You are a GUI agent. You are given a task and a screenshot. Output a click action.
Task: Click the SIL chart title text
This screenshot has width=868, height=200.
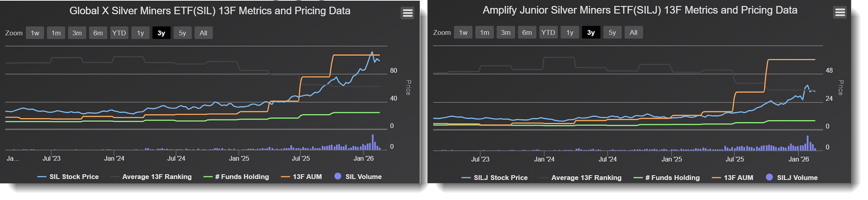pyautogui.click(x=210, y=11)
